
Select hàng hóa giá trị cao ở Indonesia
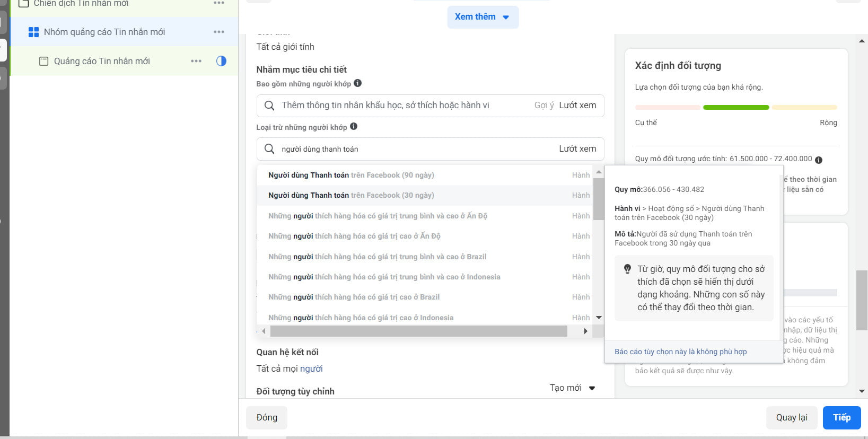(x=425, y=317)
